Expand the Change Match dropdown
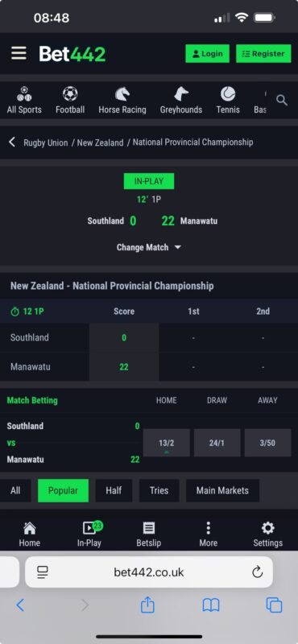Image resolution: width=298 pixels, height=644 pixels. pos(149,247)
